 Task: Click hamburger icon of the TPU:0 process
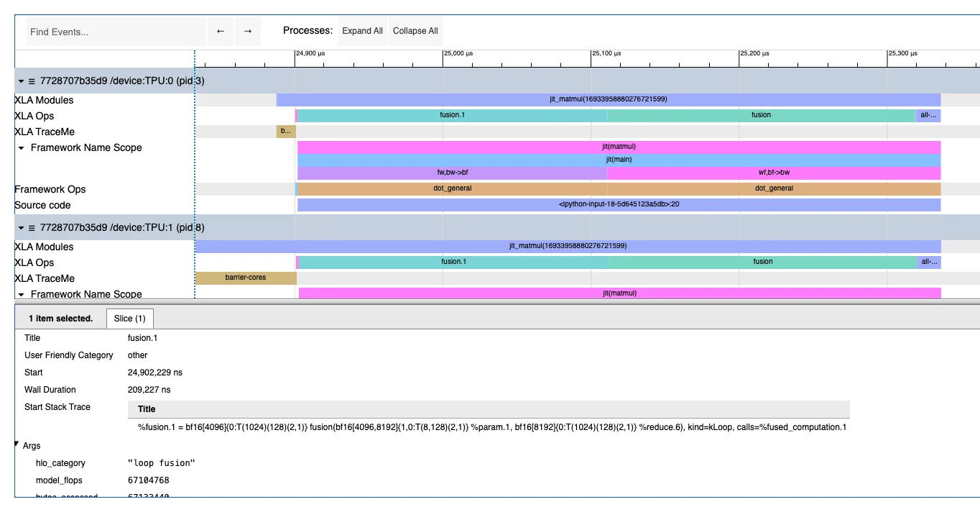pos(32,81)
